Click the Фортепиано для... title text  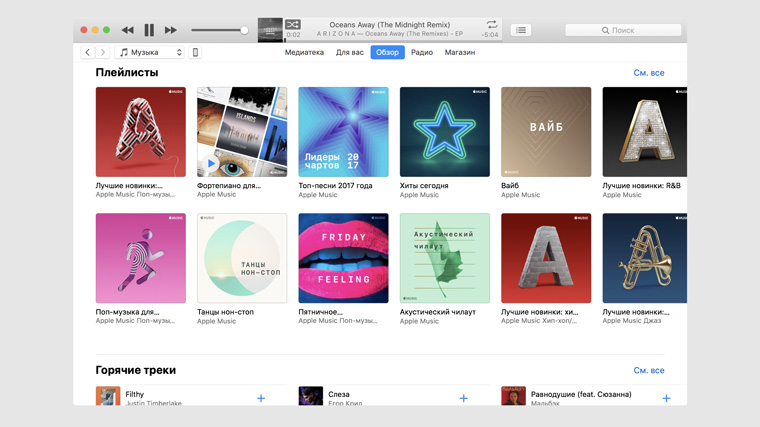coord(229,186)
